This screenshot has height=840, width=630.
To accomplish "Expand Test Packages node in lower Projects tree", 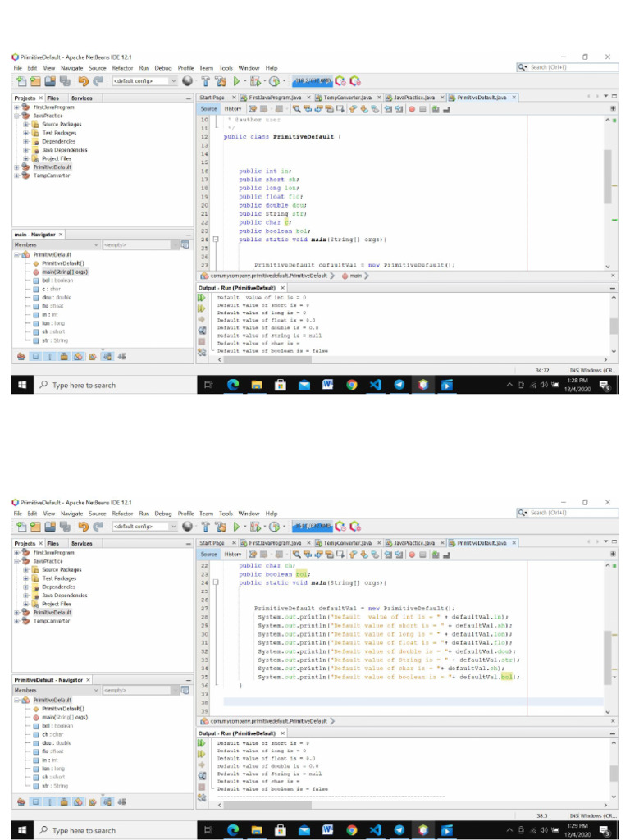I will [x=25, y=578].
